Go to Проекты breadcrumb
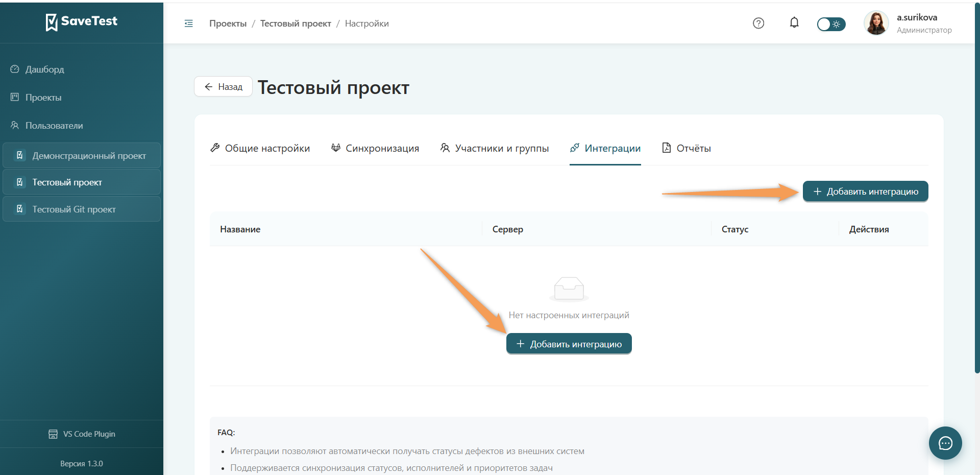The width and height of the screenshot is (980, 475). click(228, 23)
